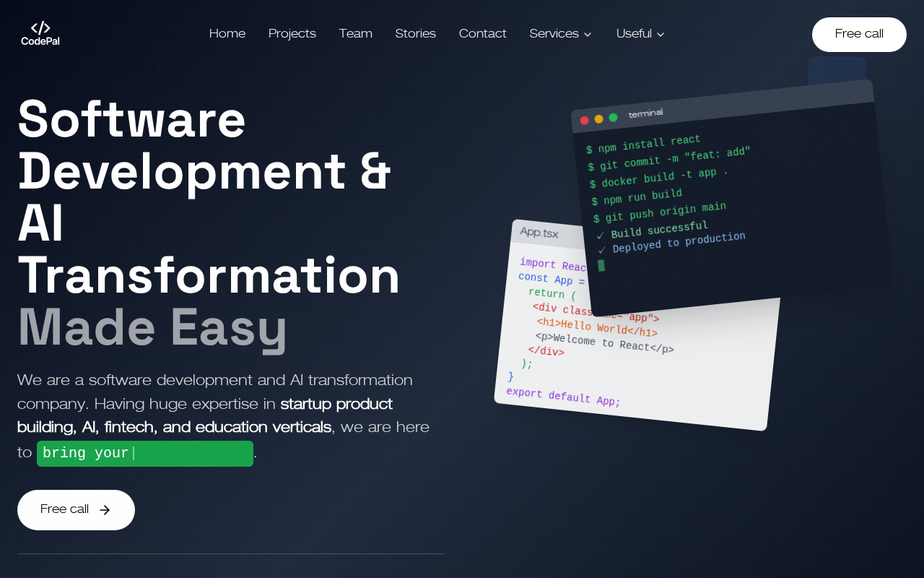Open the Team page link

[x=356, y=34]
